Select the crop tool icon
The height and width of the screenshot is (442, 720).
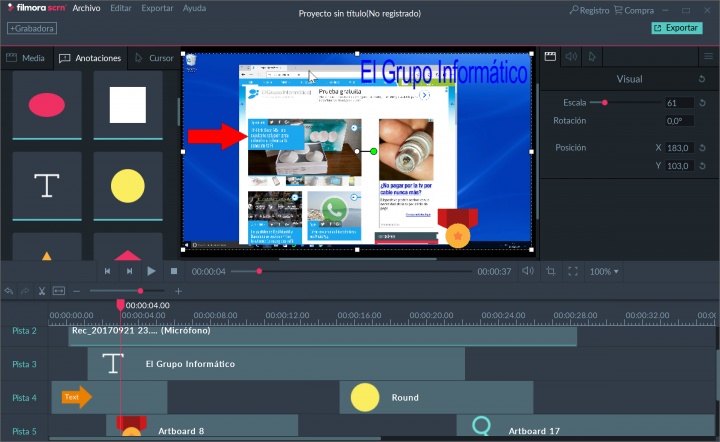(551, 271)
